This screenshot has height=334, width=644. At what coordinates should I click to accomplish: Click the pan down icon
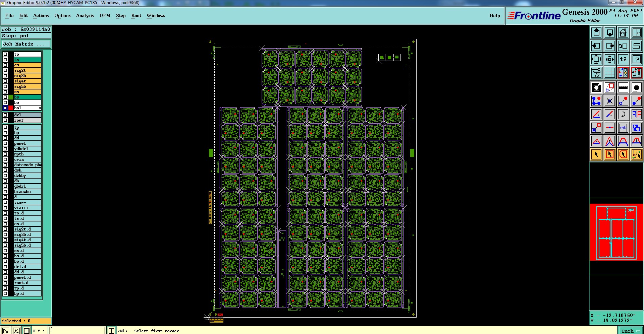click(x=610, y=32)
